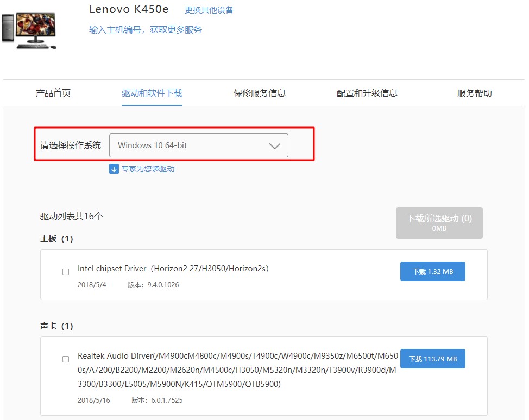Image resolution: width=529 pixels, height=420 pixels.
Task: Open the 产品首页 tab
Action: tap(53, 93)
